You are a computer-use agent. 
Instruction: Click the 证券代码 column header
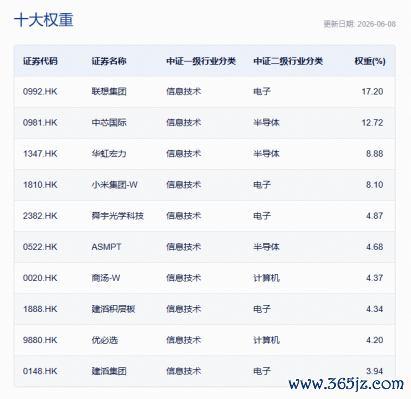coord(40,61)
